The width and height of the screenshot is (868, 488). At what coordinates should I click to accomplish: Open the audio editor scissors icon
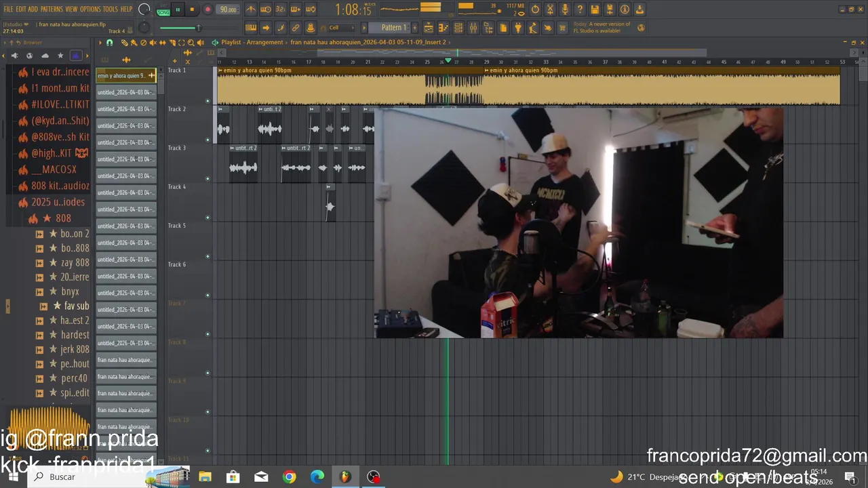(550, 9)
